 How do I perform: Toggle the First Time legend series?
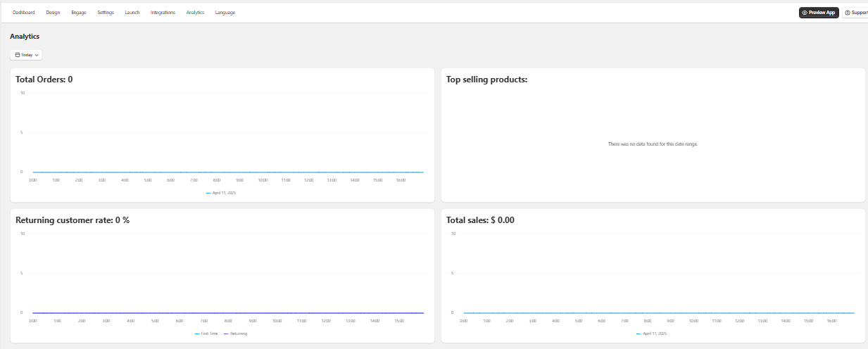point(206,334)
